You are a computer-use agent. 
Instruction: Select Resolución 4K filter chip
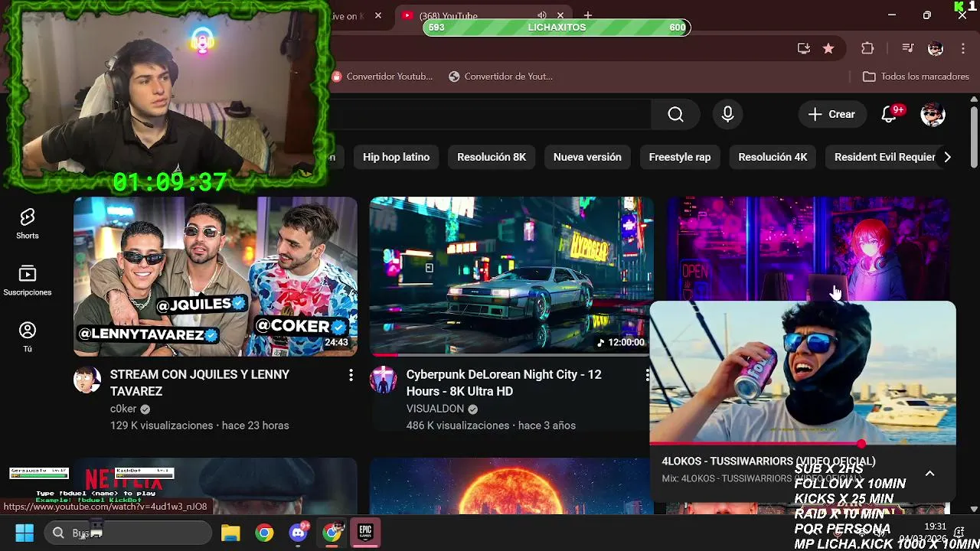tap(773, 157)
